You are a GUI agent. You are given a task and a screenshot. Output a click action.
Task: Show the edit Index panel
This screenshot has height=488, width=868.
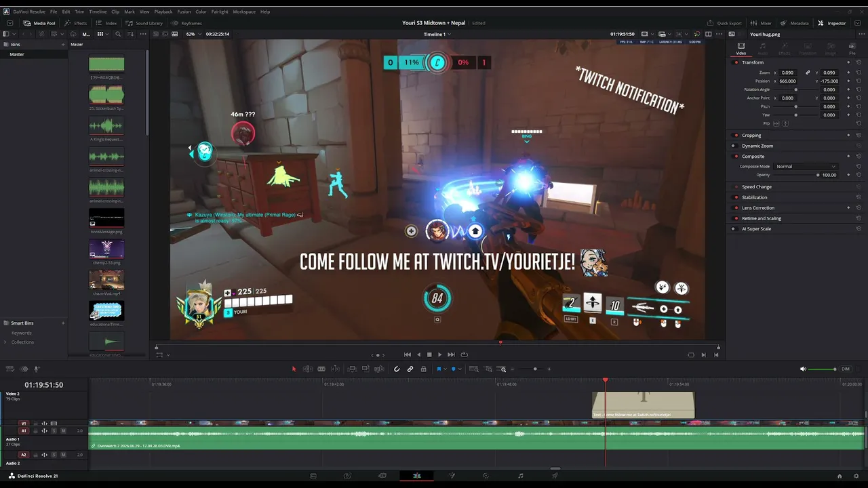[x=106, y=23]
